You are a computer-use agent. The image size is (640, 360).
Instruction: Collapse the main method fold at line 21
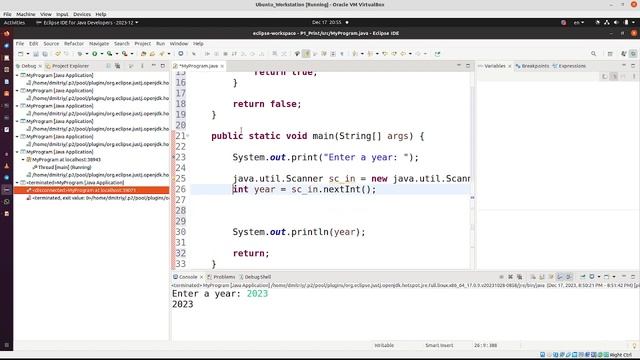[x=188, y=136]
